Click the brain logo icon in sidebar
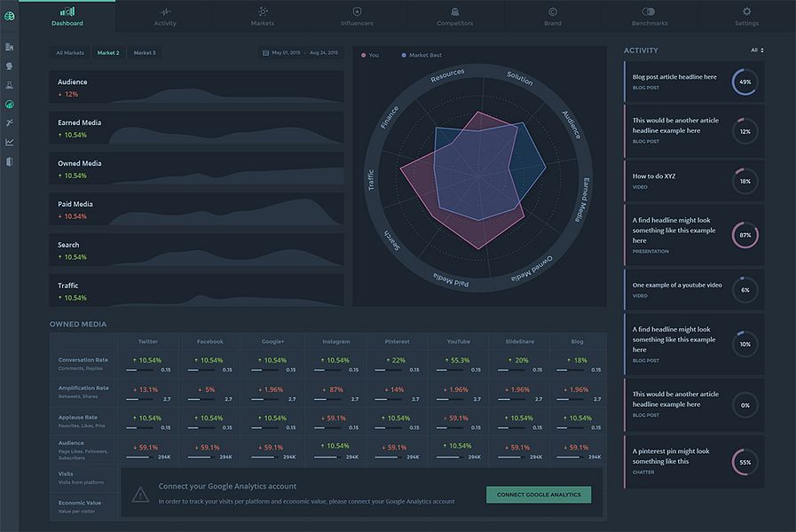This screenshot has height=532, width=796. pyautogui.click(x=9, y=16)
